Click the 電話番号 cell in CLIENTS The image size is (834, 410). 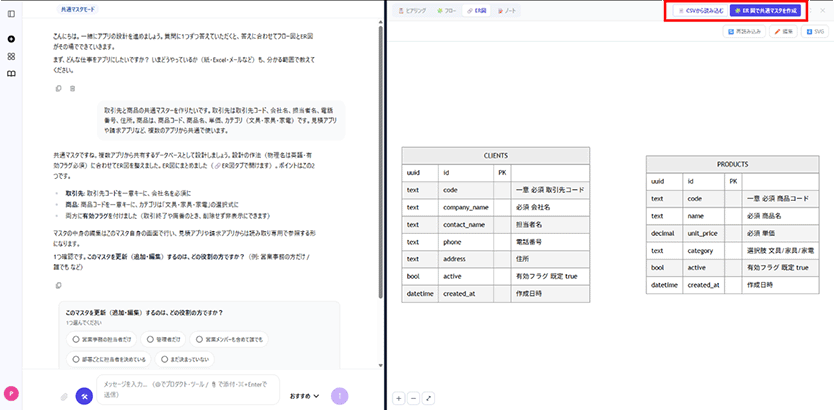pos(551,241)
